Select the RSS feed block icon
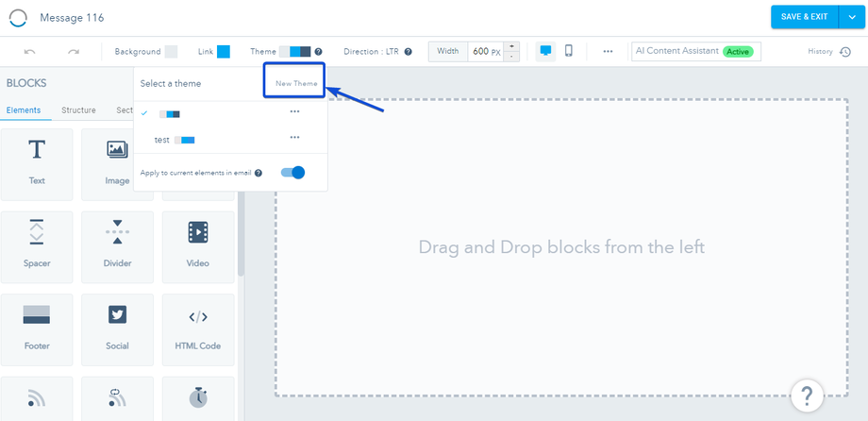 (37, 399)
